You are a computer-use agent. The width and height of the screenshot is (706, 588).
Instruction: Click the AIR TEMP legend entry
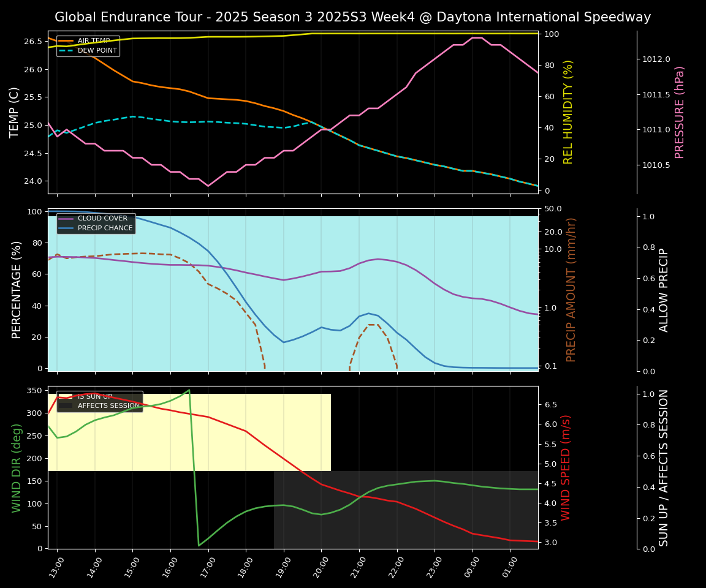tap(94, 40)
